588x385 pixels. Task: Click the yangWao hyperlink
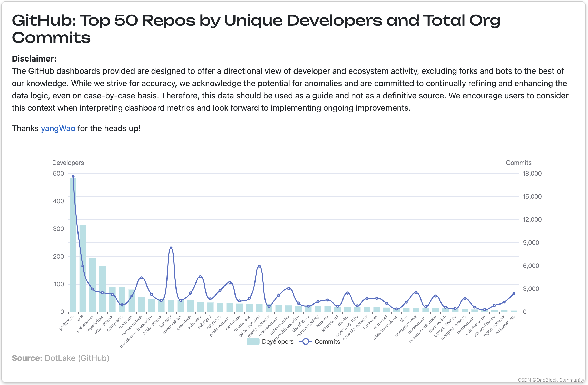(x=58, y=128)
